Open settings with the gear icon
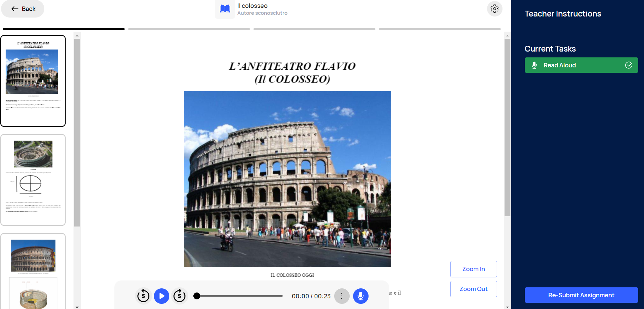 tap(494, 9)
